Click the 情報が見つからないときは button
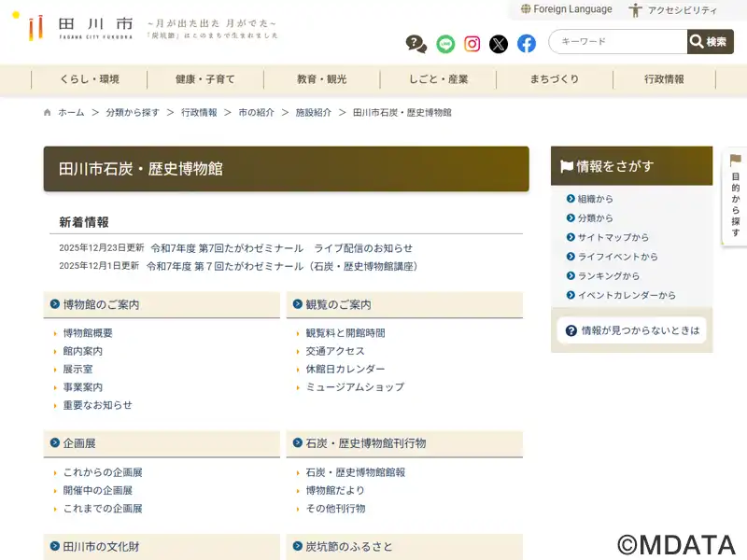747x560 pixels. click(632, 330)
